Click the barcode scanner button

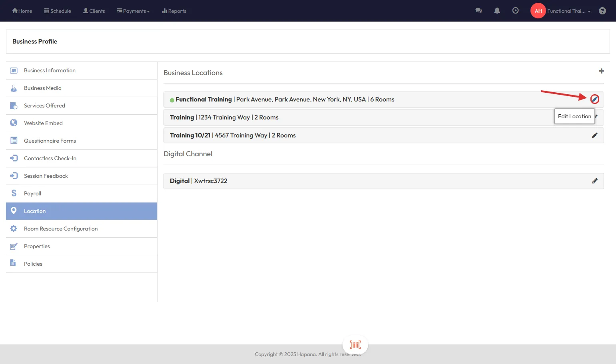coord(355,345)
